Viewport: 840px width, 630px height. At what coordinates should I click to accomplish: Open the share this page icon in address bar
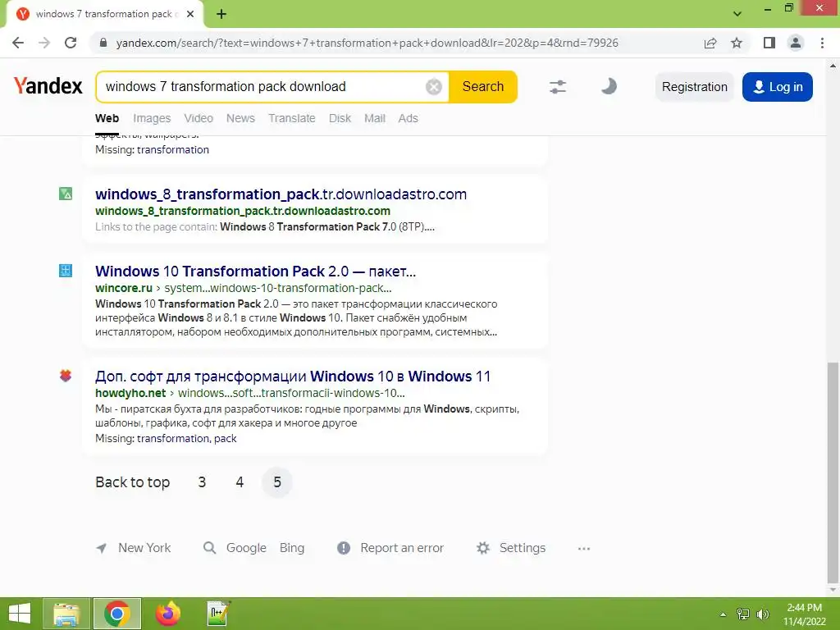(710, 43)
